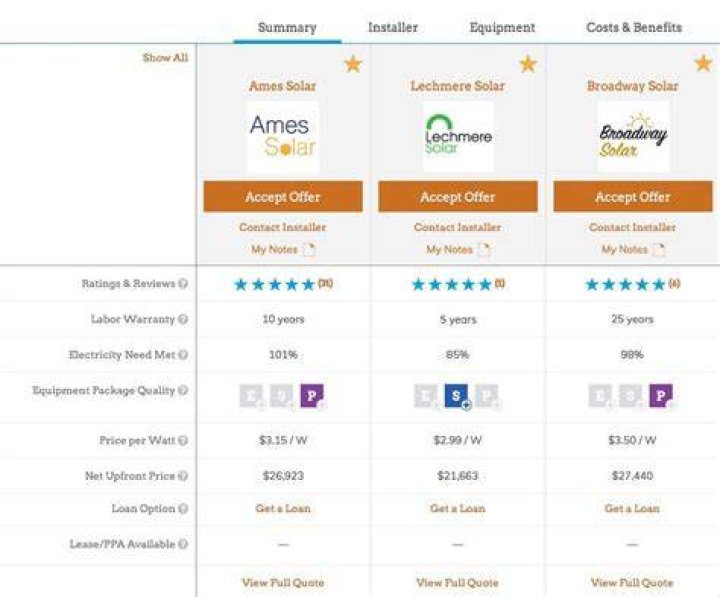This screenshot has height=597, width=720.
Task: Select the $21,663 net upfront price
Action: [x=458, y=476]
